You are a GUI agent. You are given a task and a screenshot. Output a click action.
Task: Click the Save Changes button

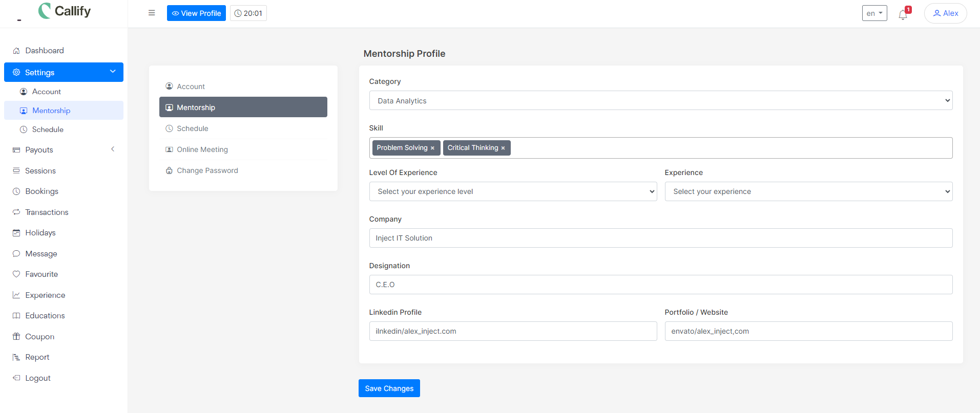pyautogui.click(x=389, y=388)
